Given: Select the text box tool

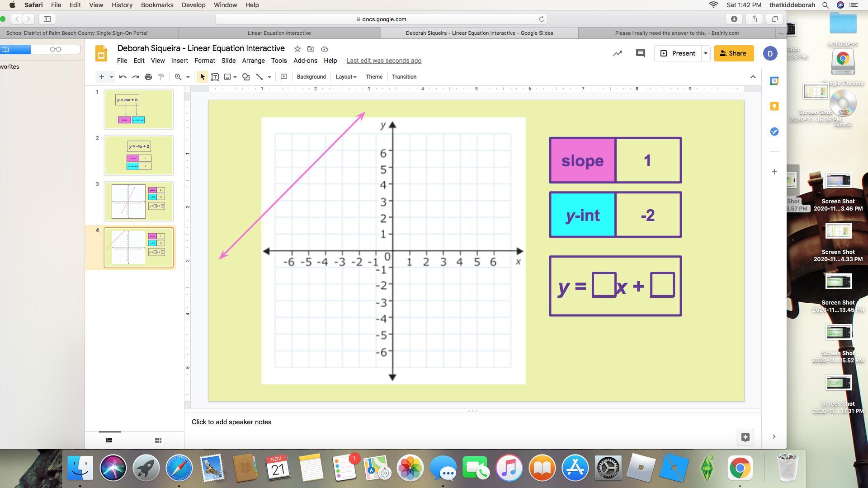Looking at the screenshot, I should click(x=215, y=77).
